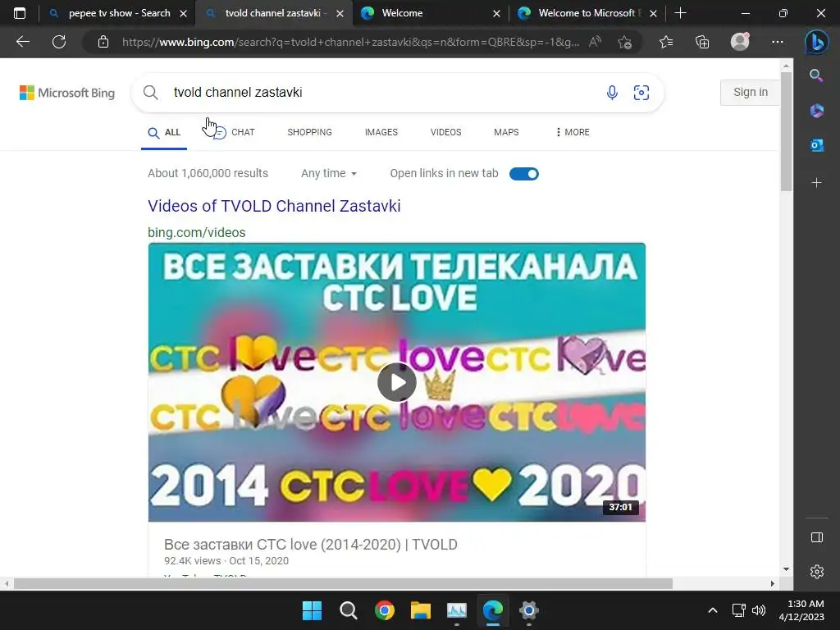Open the Windows Start menu
840x630 pixels.
[x=312, y=610]
